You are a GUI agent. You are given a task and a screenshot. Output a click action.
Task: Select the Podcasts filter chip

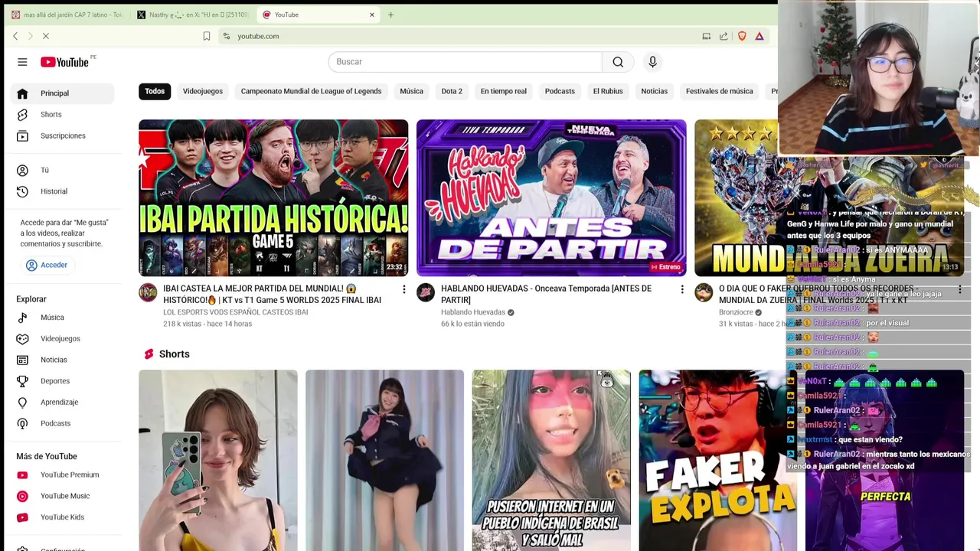point(560,91)
